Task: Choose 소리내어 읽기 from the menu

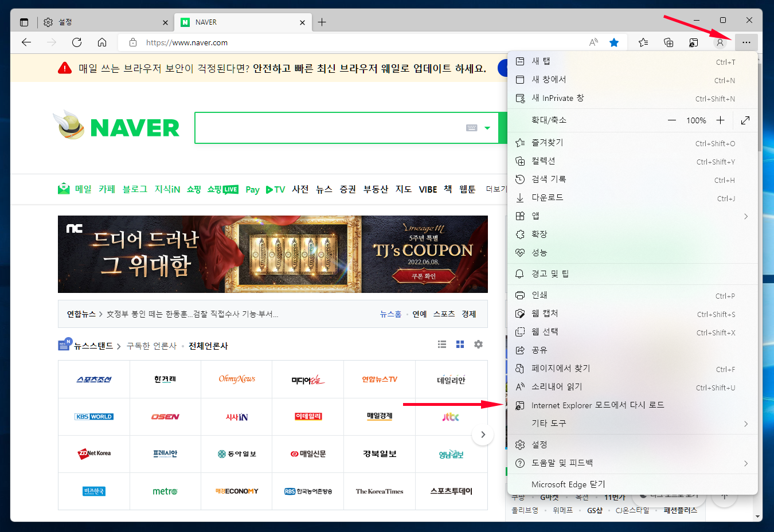Action: 632,387
